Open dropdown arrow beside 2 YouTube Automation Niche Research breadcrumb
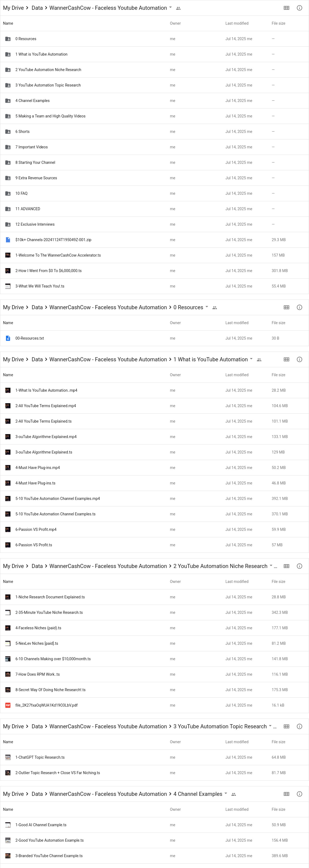 [271, 565]
